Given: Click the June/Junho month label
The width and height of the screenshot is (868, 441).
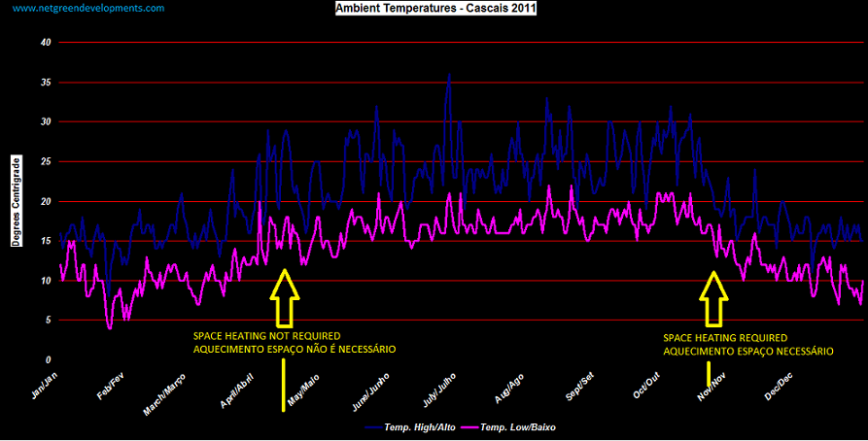Looking at the screenshot, I should point(371,392).
